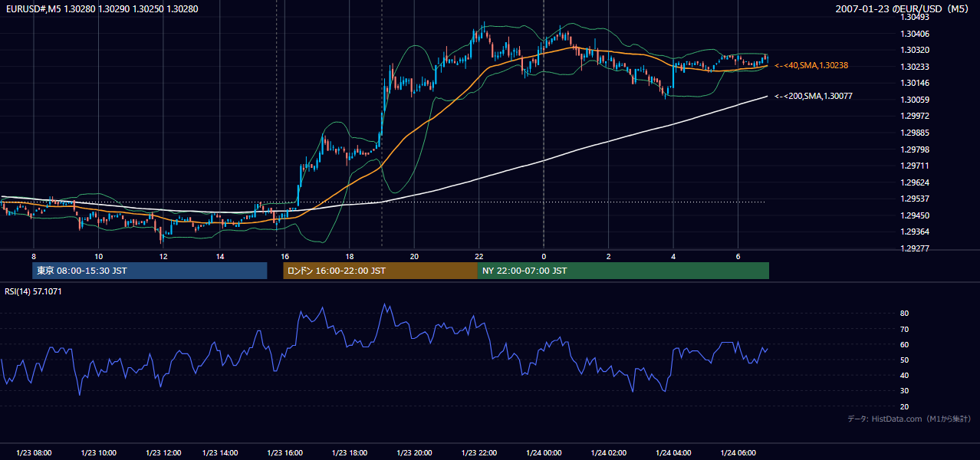Click the bottom time label 1/23 20:00
The image size is (980, 460).
pos(414,453)
